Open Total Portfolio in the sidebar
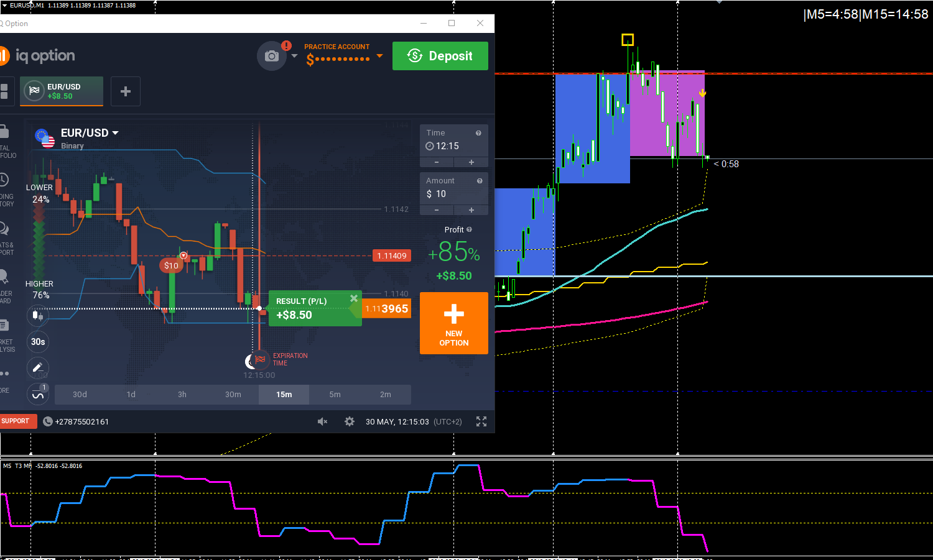Image resolution: width=933 pixels, height=560 pixels. tap(5, 142)
